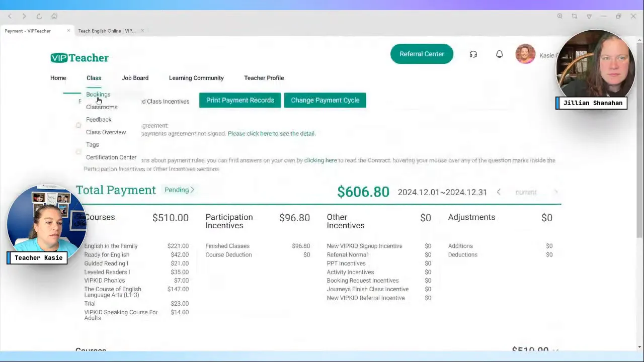
Task: Click 'Referral Normal' incentive row
Action: 379,254
